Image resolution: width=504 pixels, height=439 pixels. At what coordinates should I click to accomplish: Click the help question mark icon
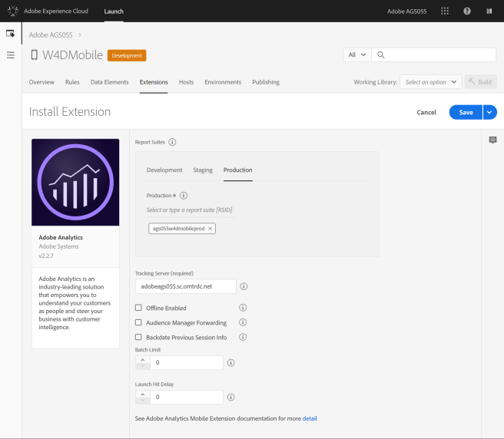pyautogui.click(x=467, y=12)
